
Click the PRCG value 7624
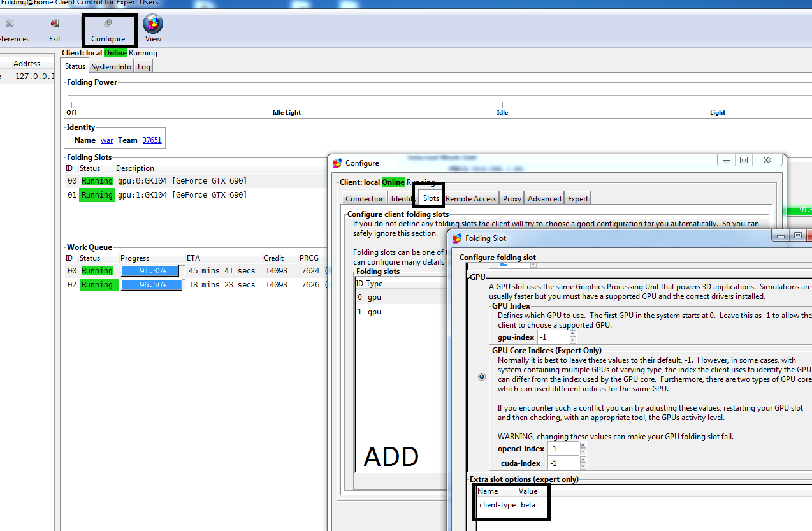pos(310,271)
